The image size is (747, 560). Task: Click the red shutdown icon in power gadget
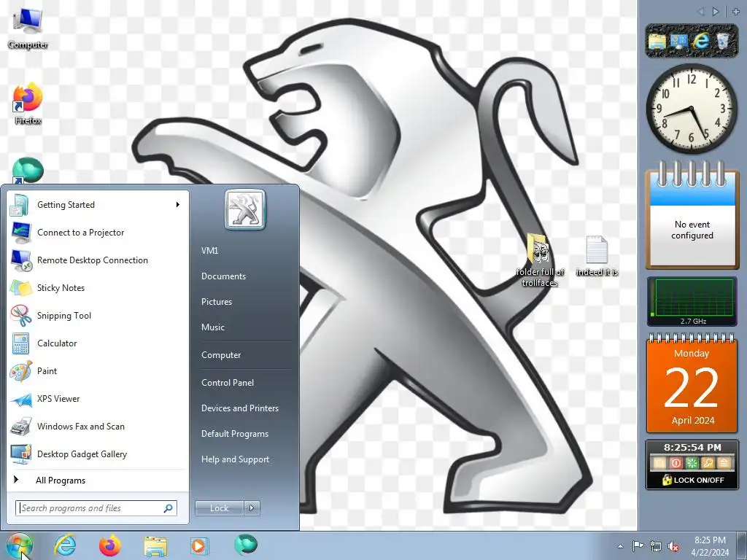[676, 463]
